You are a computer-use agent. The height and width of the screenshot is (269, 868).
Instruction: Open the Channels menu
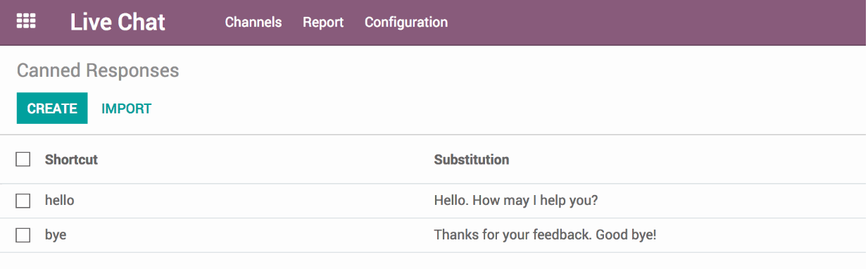(x=253, y=22)
